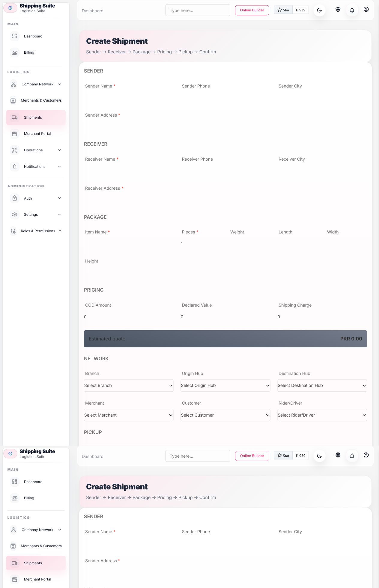
Task: Focus the topmost 'Type here...' search box
Action: (198, 10)
